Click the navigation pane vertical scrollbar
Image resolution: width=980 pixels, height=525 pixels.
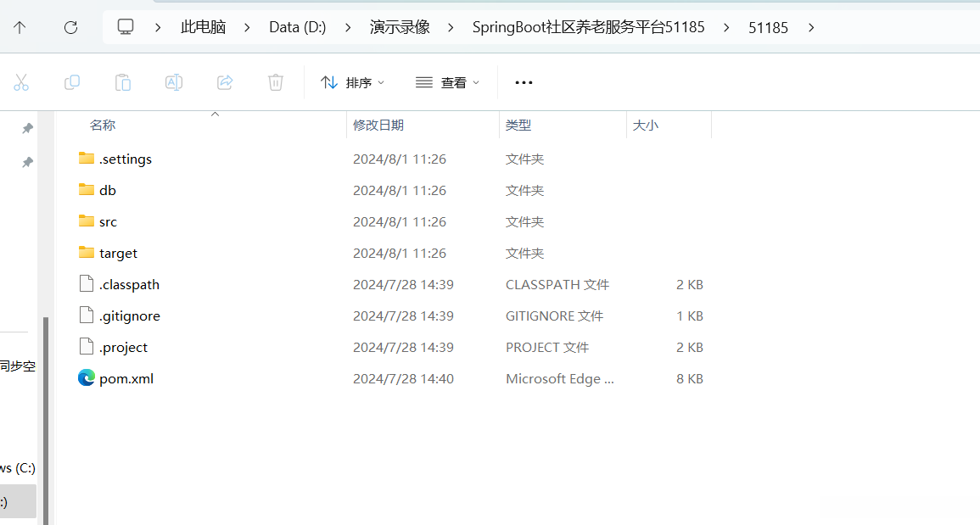[46, 420]
